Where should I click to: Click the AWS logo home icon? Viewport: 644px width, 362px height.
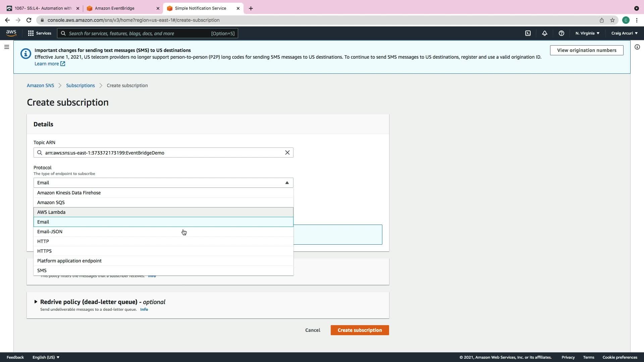pos(11,33)
